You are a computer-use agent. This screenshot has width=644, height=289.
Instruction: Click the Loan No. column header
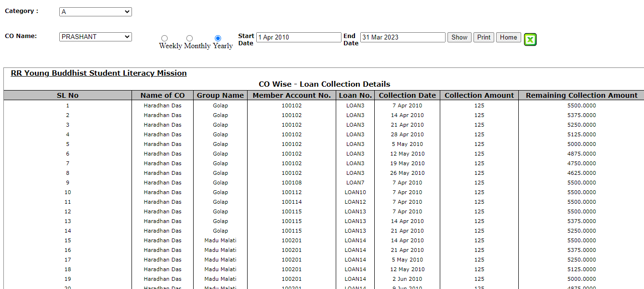click(x=355, y=95)
